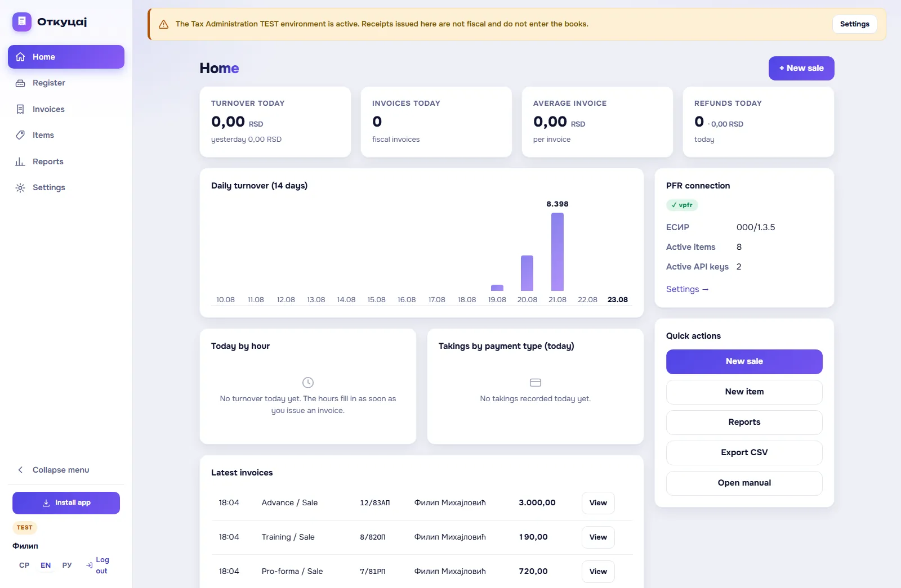901x588 pixels.
Task: Click Reports quick action button
Action: click(744, 423)
